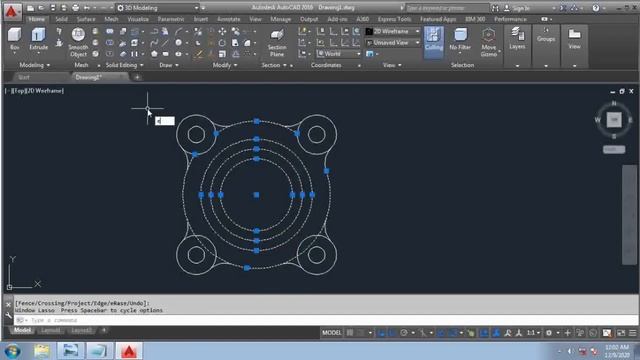Click the keyword search field in title bar
Image resolution: width=640 pixels, height=360 pixels.
[447, 8]
